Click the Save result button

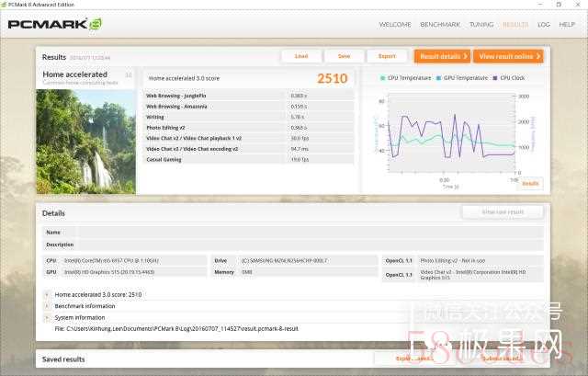click(x=344, y=56)
